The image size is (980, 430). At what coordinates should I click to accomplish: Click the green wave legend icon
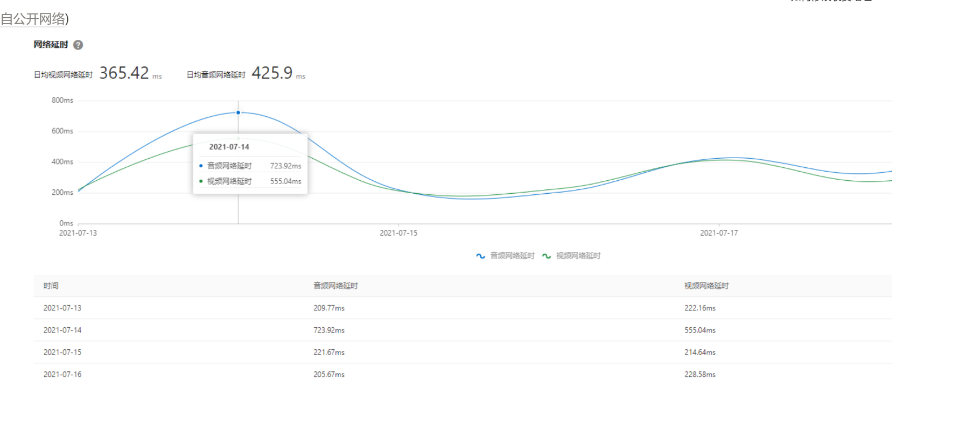coord(546,256)
